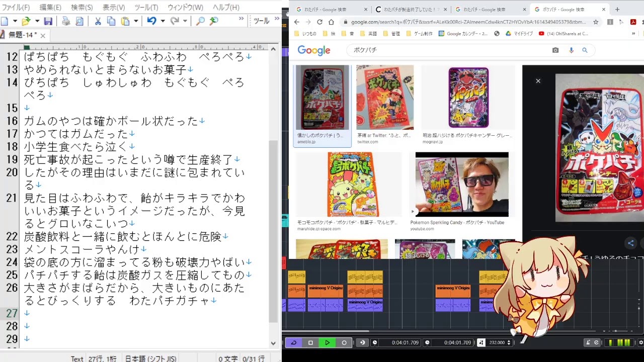
Task: Open the undo history dropdown
Action: click(163, 21)
